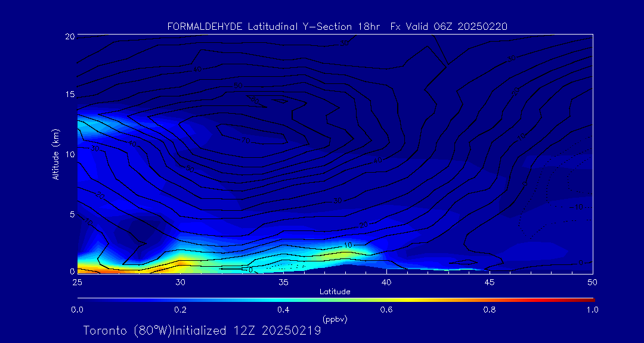Click the 'Latitude' horizontal axis label

[335, 292]
